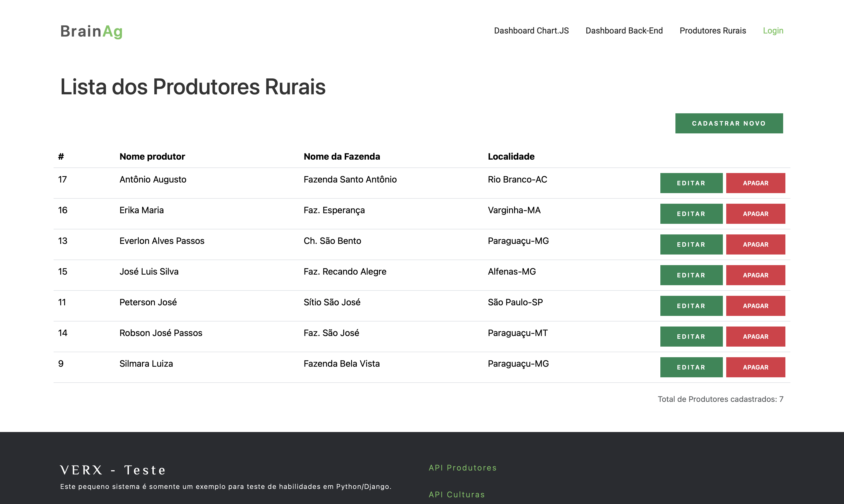Screen dimensions: 844x504
Task: Go to Produtores Rurais nav link
Action: 713,31
